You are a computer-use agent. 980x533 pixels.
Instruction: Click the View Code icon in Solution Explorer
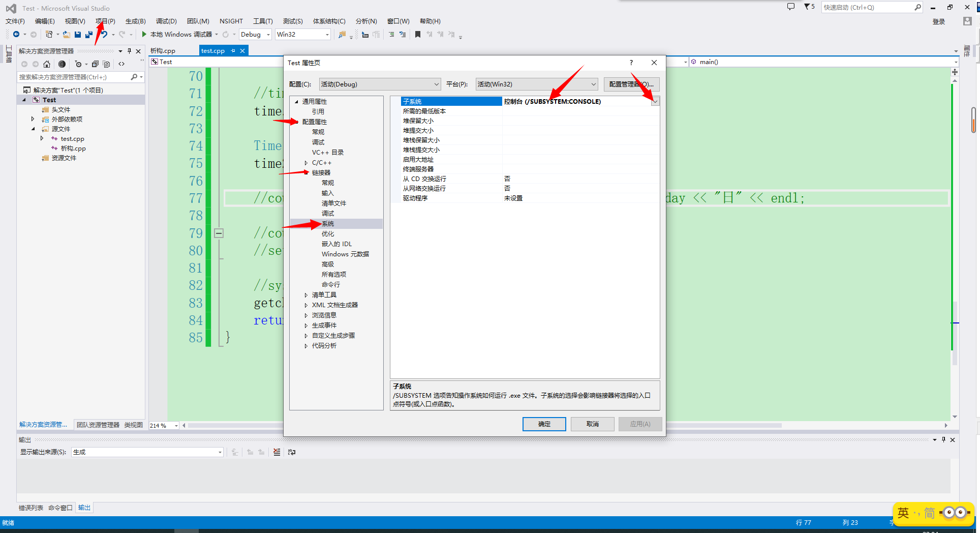coord(121,64)
